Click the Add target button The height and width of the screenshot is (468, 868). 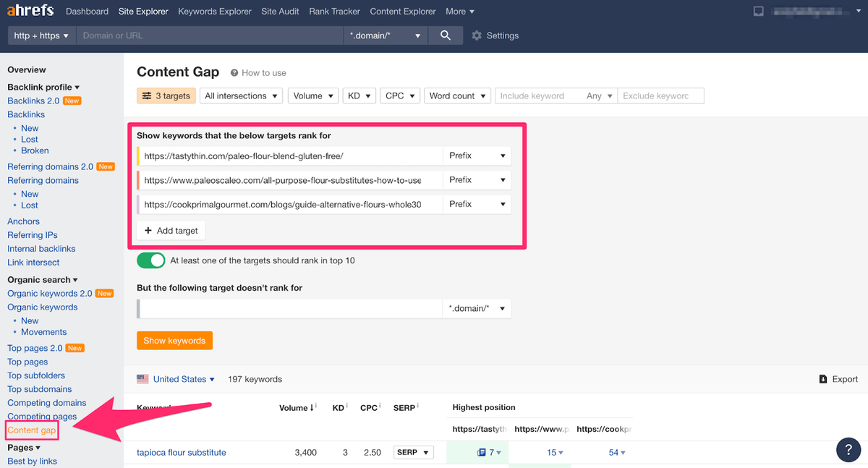[171, 231]
